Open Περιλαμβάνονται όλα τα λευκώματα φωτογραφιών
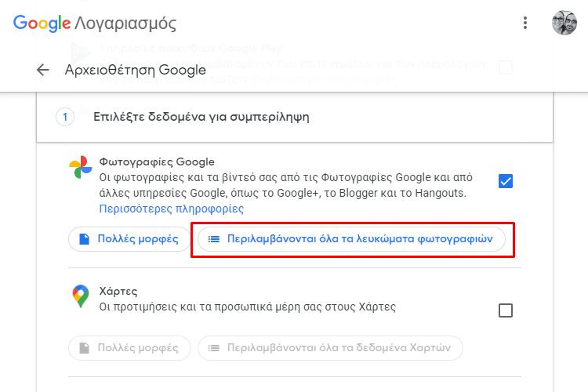This screenshot has height=392, width=588. pos(351,239)
